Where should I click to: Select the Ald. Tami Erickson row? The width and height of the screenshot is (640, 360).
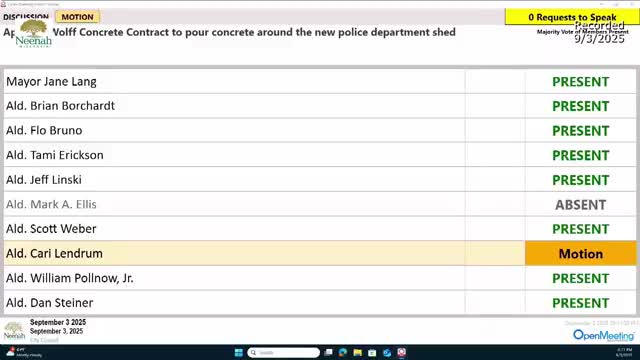tap(320, 155)
